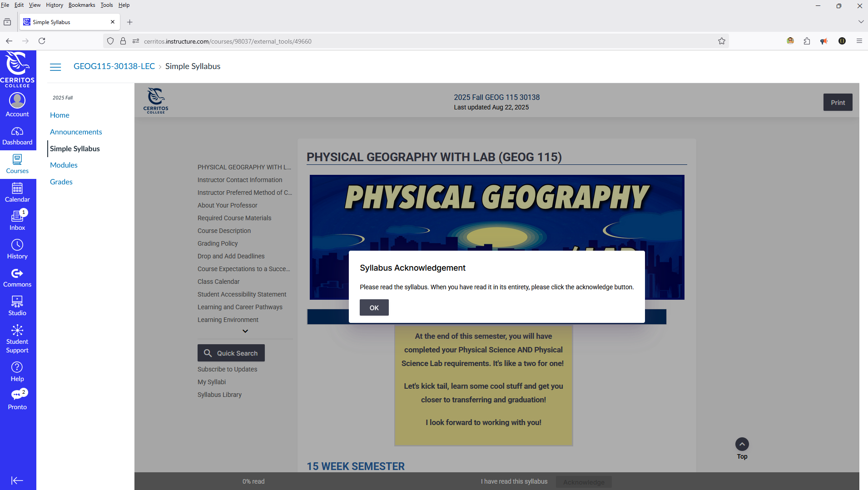This screenshot has height=490, width=868.
Task: Jump to Grading Policy section
Action: click(x=218, y=243)
